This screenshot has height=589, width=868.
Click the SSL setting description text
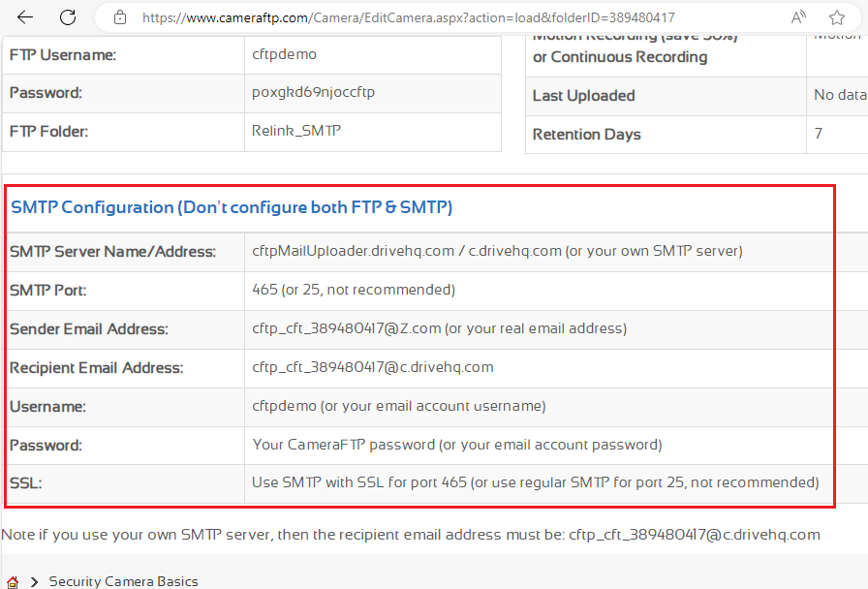point(535,482)
